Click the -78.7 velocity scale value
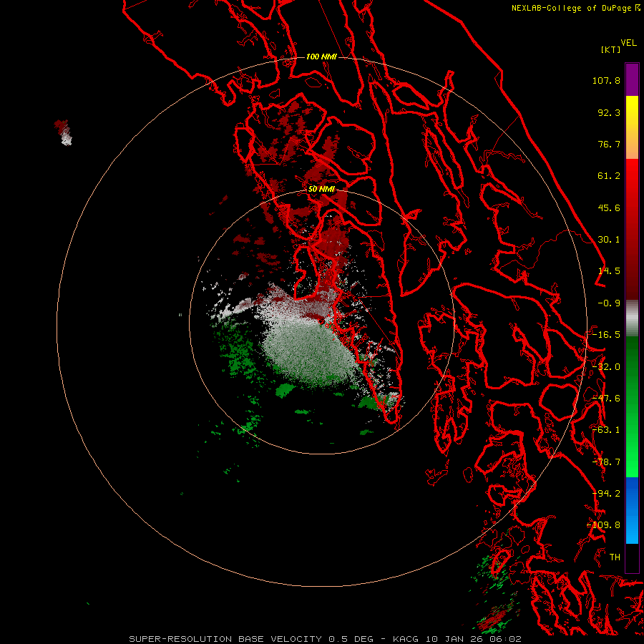Screen dimensions: 644x644 606,462
